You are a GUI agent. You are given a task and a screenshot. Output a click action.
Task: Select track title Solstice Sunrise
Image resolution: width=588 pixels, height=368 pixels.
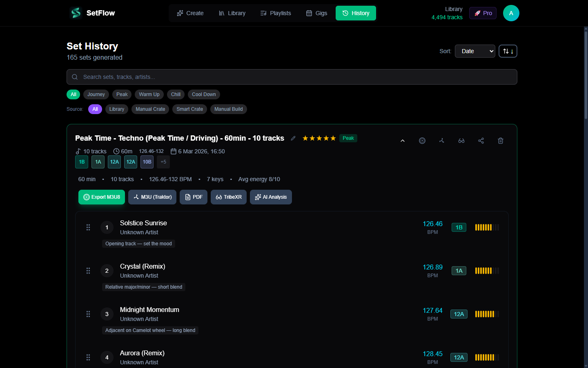[143, 223]
